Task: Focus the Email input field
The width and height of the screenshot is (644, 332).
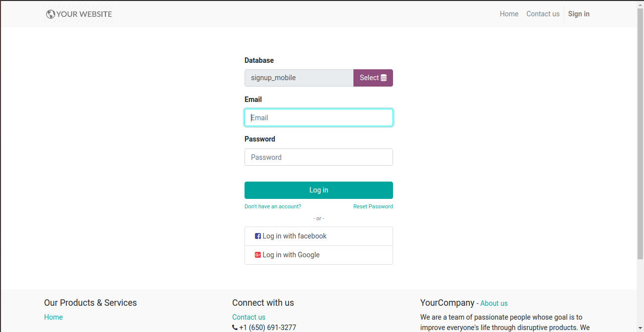Action: click(x=319, y=118)
